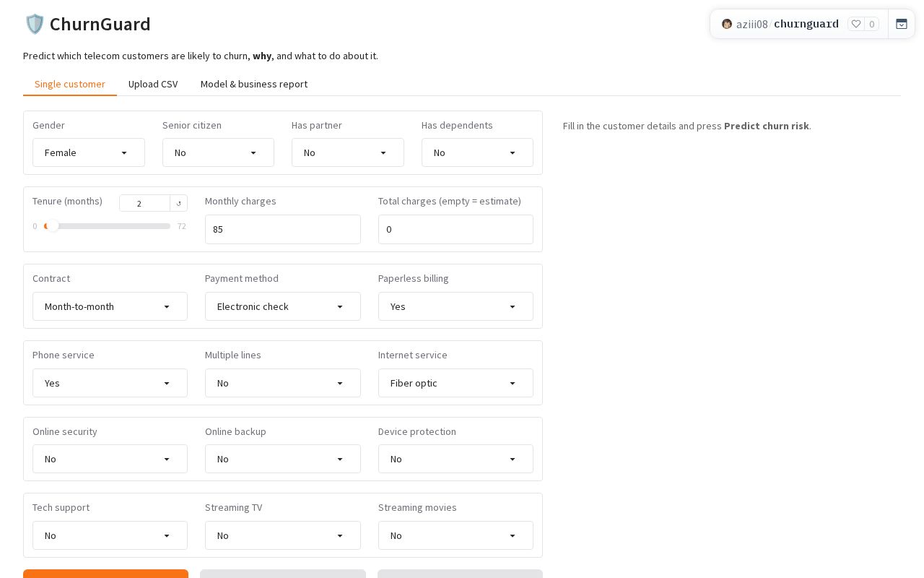Click the Monthly charges input field
This screenshot has height=578, width=924.
coord(282,229)
